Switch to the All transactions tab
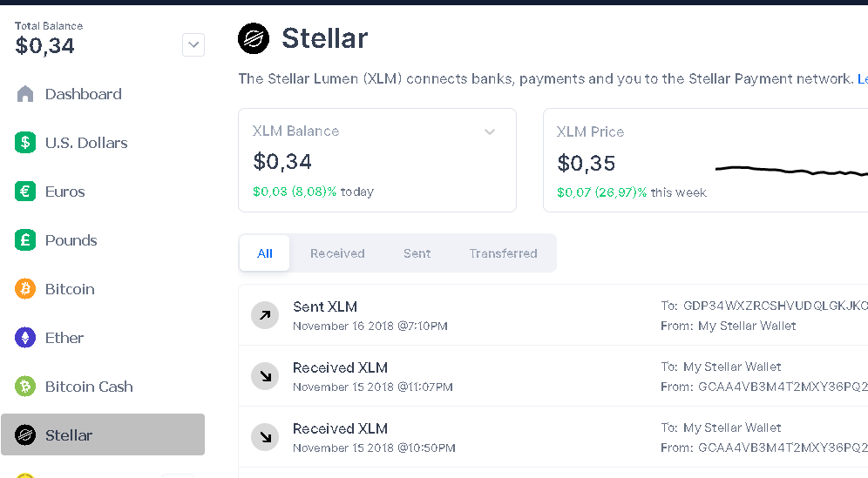This screenshot has height=478, width=868. [265, 253]
